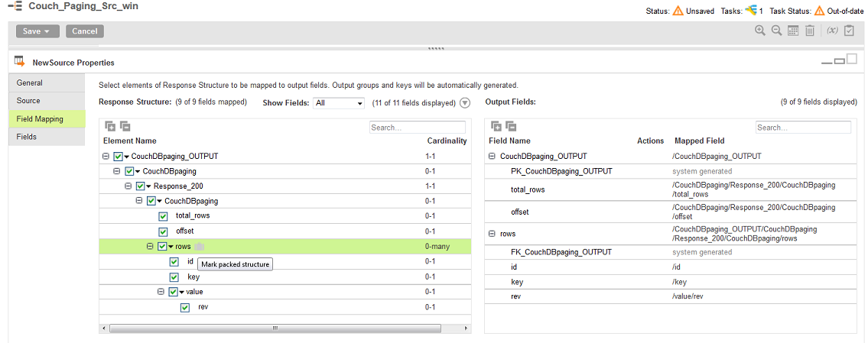The height and width of the screenshot is (343, 868).
Task: Open the Source tab
Action: (47, 101)
